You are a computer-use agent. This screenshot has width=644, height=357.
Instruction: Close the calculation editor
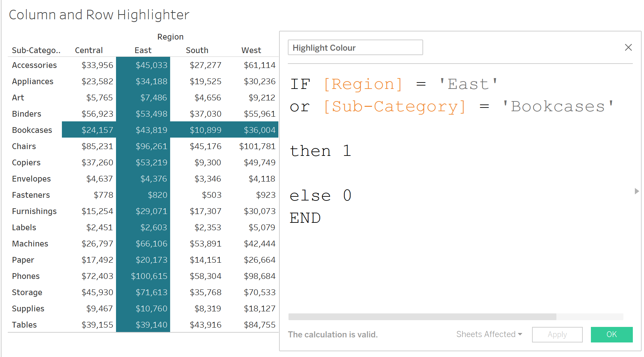(x=628, y=47)
